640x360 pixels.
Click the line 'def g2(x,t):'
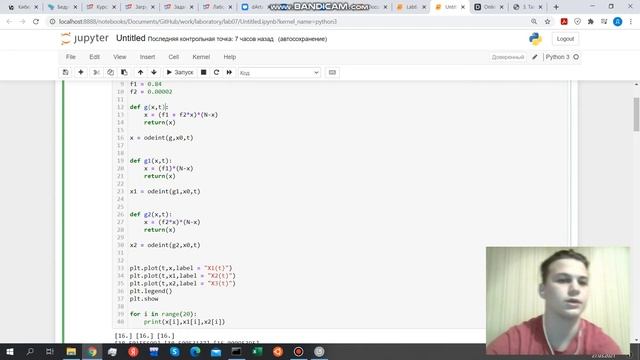pos(151,214)
